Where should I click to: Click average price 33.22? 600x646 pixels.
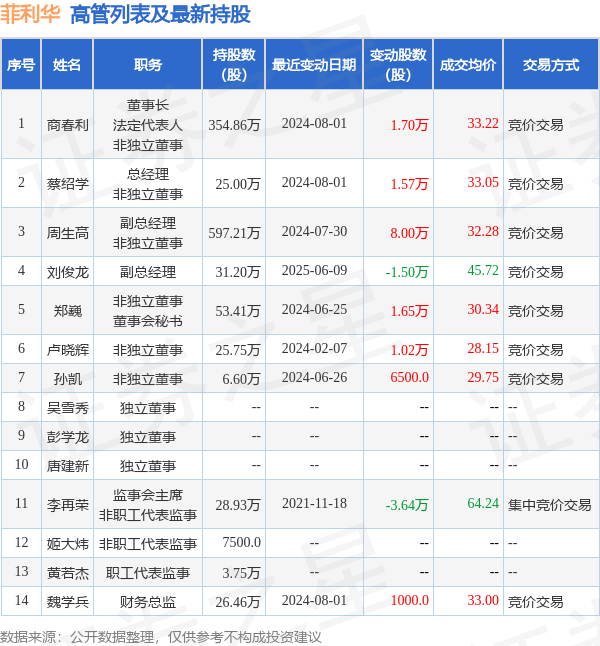[x=483, y=124]
